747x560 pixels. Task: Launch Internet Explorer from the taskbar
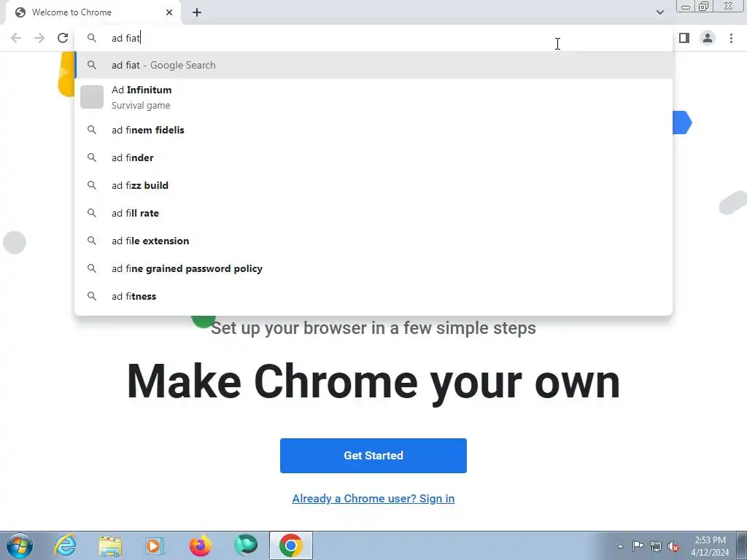point(65,545)
